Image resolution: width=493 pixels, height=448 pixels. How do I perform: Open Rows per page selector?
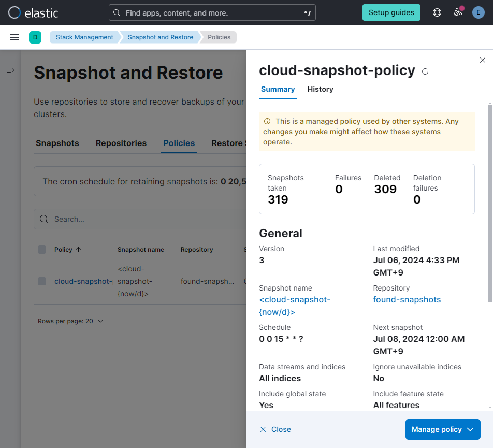click(70, 321)
